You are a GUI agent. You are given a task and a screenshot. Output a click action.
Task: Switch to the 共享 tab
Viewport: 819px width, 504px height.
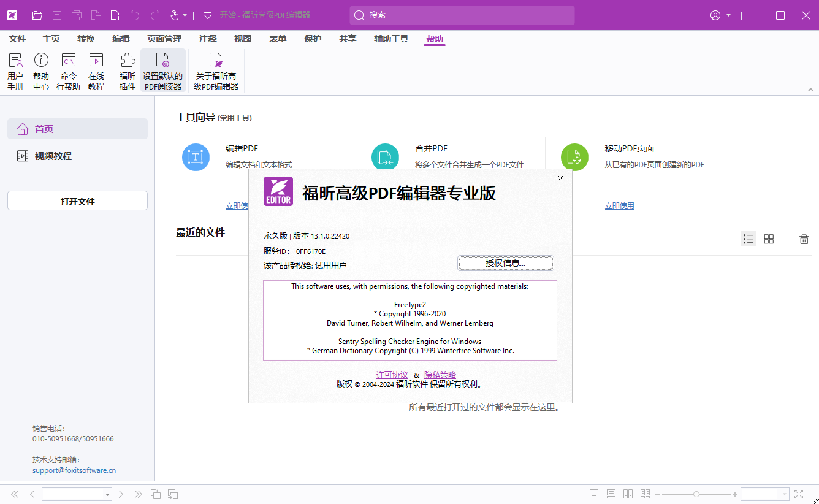click(348, 39)
